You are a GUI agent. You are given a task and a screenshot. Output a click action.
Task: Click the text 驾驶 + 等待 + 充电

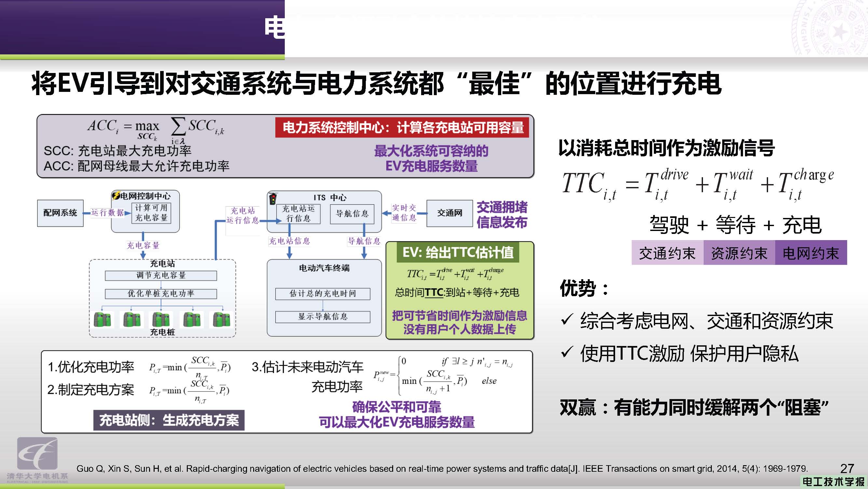tap(735, 224)
